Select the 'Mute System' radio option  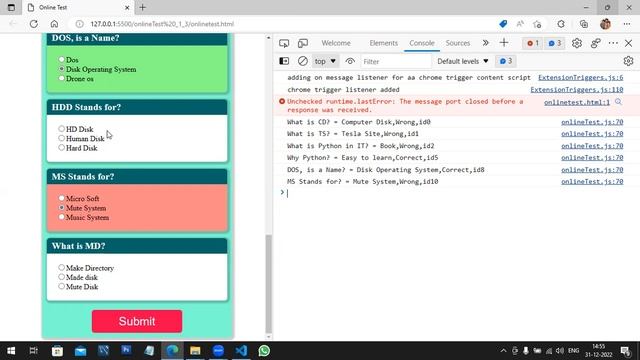coord(61,208)
